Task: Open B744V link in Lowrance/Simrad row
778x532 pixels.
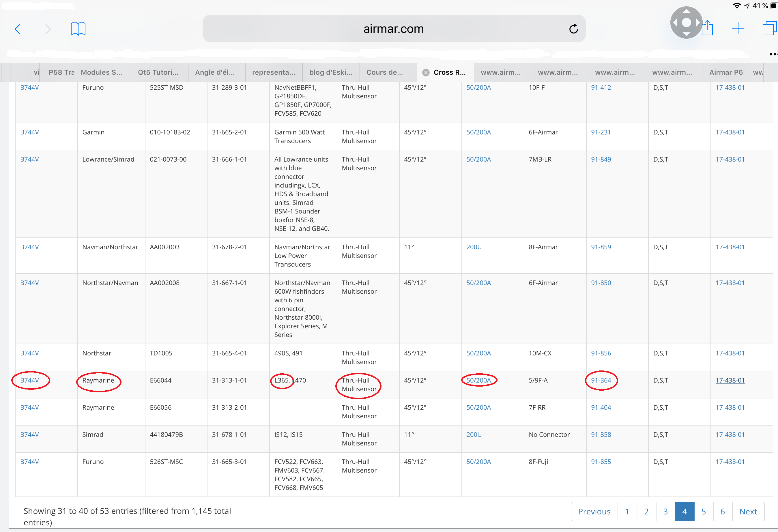Action: click(x=29, y=160)
